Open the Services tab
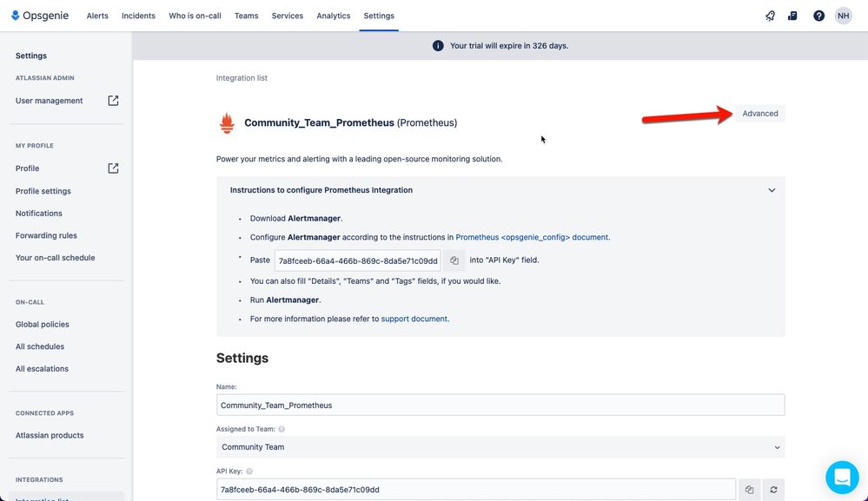 coord(288,16)
